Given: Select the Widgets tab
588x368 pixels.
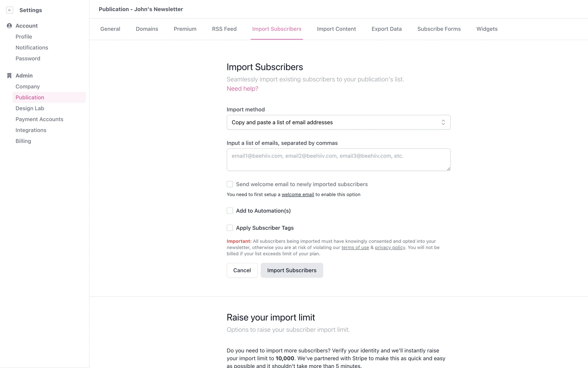Looking at the screenshot, I should [487, 29].
